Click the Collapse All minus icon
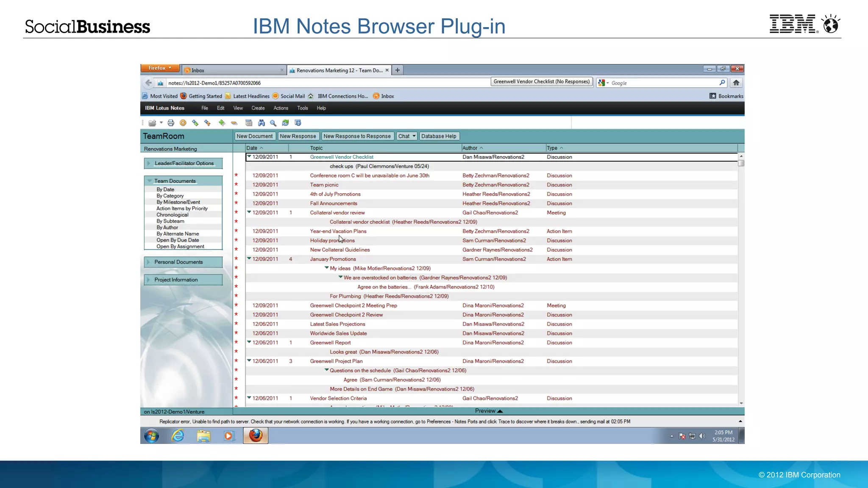 tap(234, 123)
